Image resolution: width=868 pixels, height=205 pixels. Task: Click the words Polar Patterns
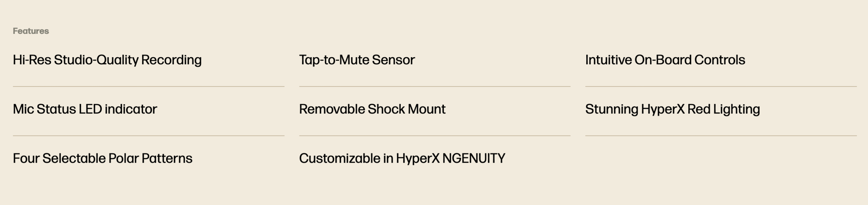pos(150,158)
